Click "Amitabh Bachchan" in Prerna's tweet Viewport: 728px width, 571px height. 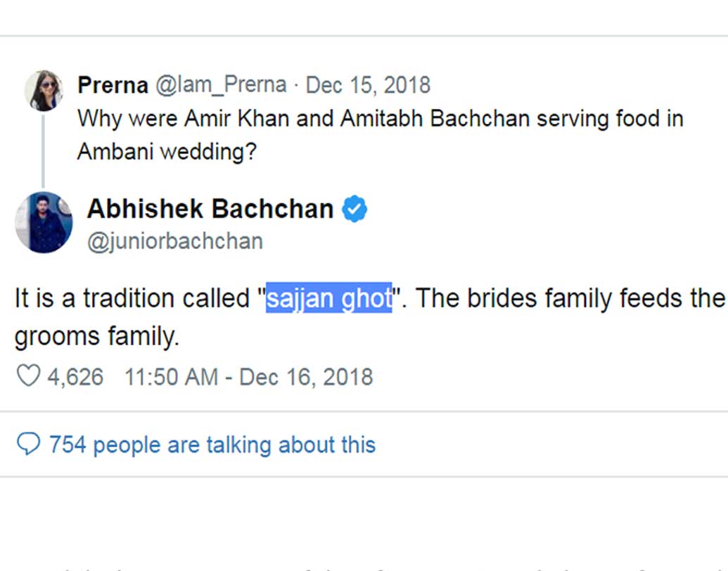(434, 118)
